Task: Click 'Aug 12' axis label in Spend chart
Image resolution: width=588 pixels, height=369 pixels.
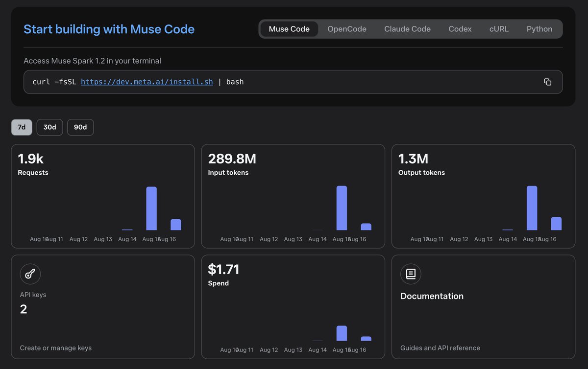Action: pos(269,350)
